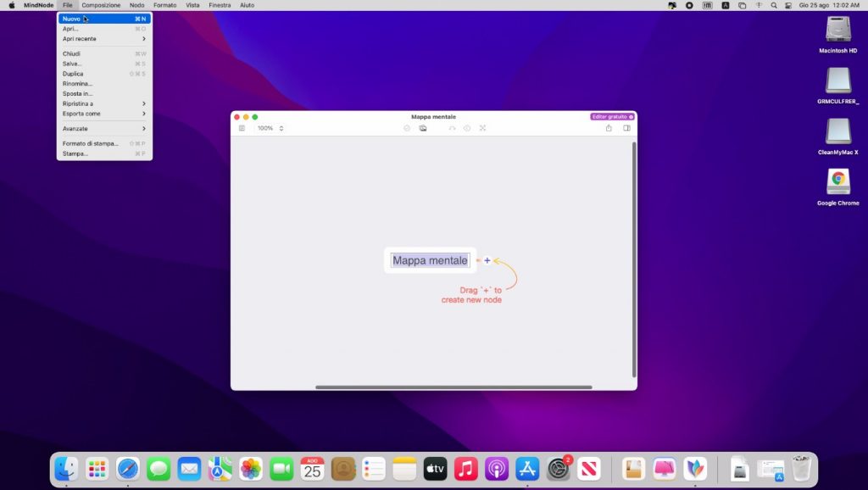Click the image insert icon in the toolbar

coord(423,128)
